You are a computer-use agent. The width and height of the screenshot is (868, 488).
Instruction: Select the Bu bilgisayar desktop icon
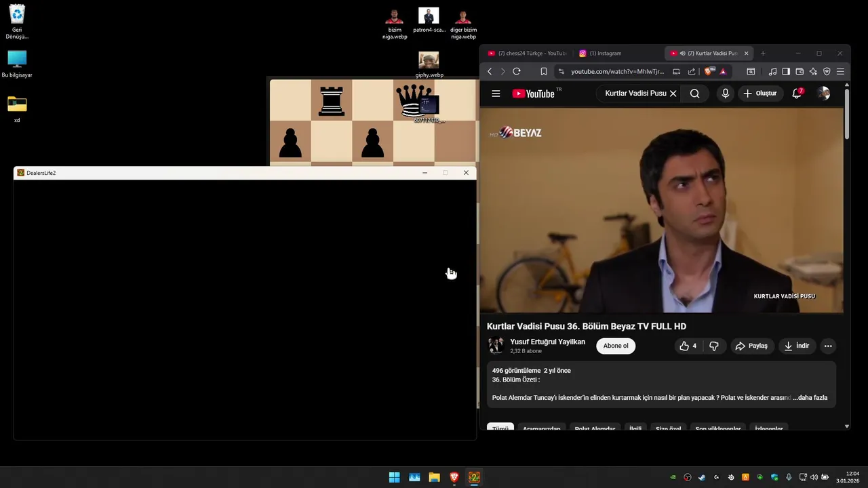[x=17, y=64]
